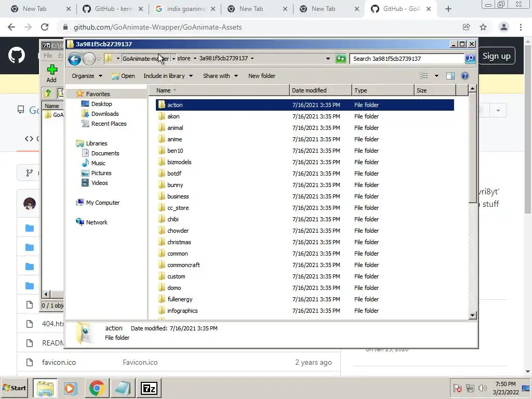The height and width of the screenshot is (399, 532).
Task: Toggle the preview pane icon in Explorer toolbar
Action: pos(450,76)
